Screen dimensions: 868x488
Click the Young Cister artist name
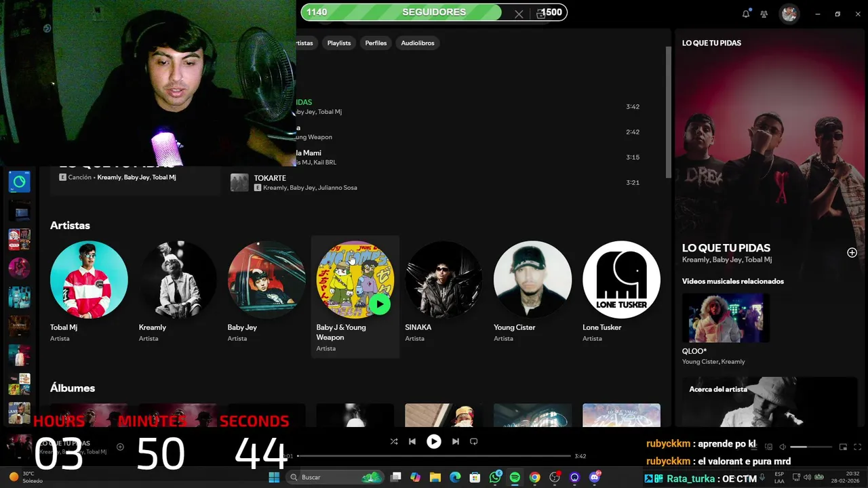click(514, 327)
